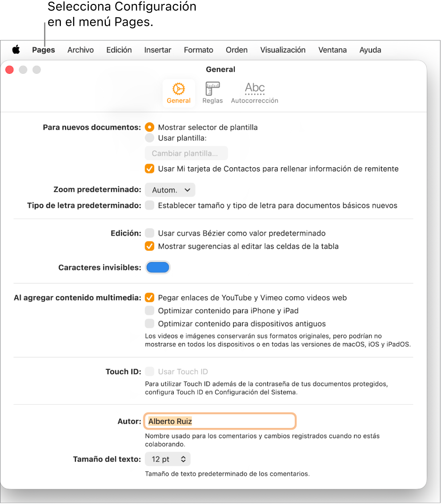This screenshot has width=441, height=504.
Task: Open the Pages menu
Action: 43,50
